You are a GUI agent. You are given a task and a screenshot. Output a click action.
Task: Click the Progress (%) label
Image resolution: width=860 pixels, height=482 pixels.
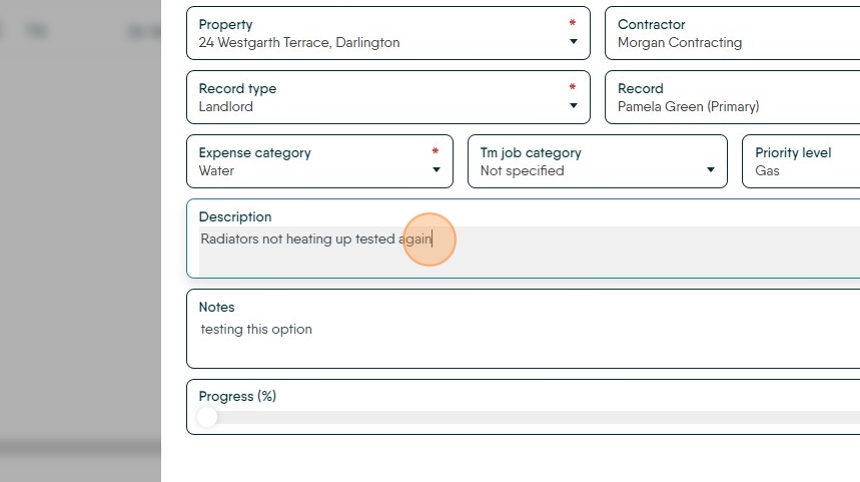tap(237, 396)
